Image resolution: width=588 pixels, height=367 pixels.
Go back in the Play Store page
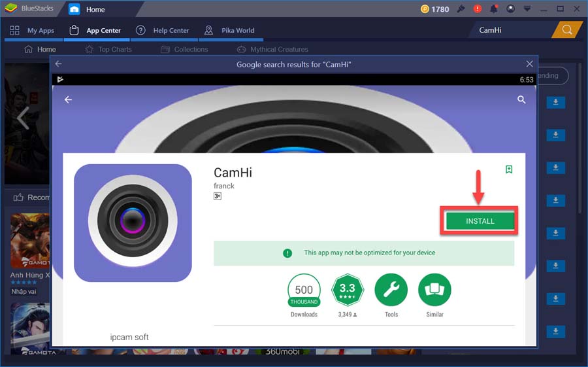pos(68,99)
